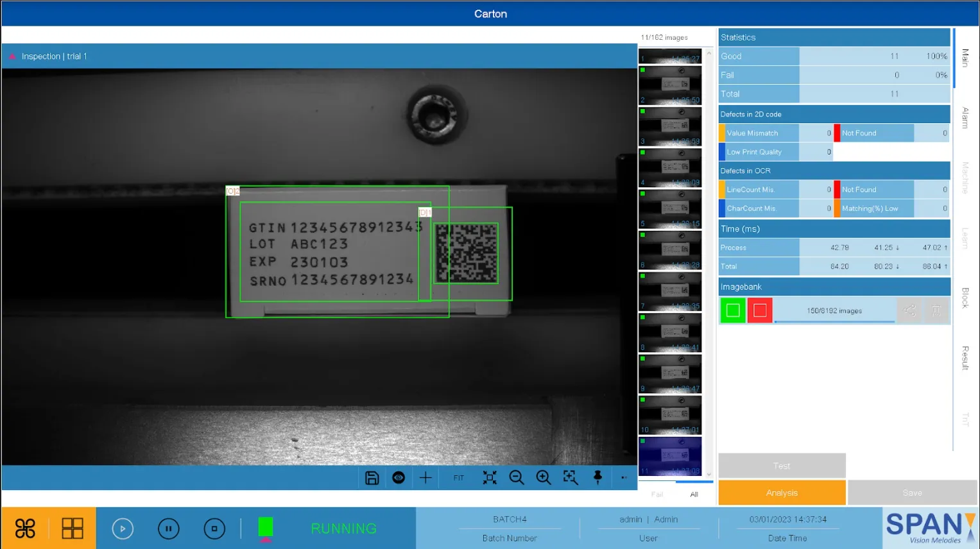
Task: Open the Machine side tab
Action: click(x=965, y=178)
